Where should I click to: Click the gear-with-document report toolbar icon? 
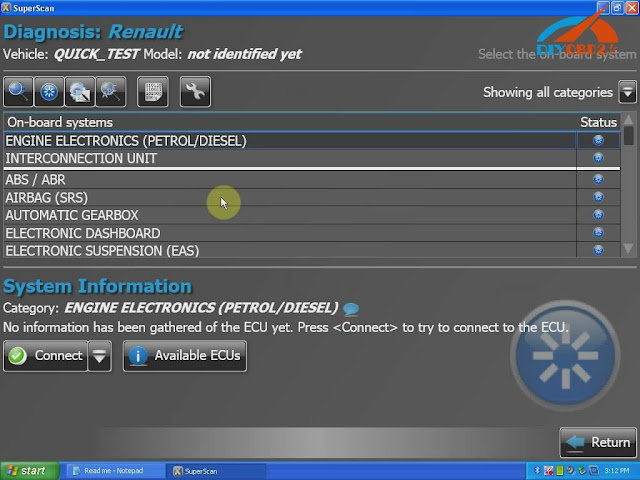click(x=80, y=91)
